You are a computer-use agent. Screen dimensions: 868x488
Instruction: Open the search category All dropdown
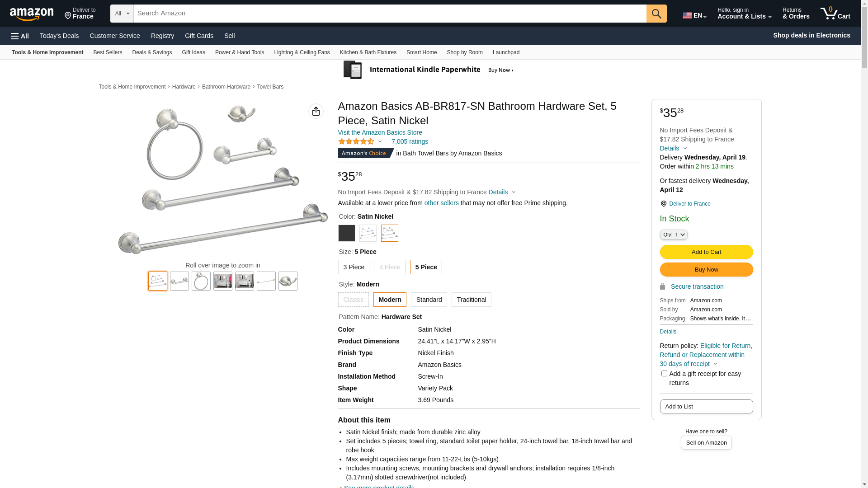(x=122, y=14)
